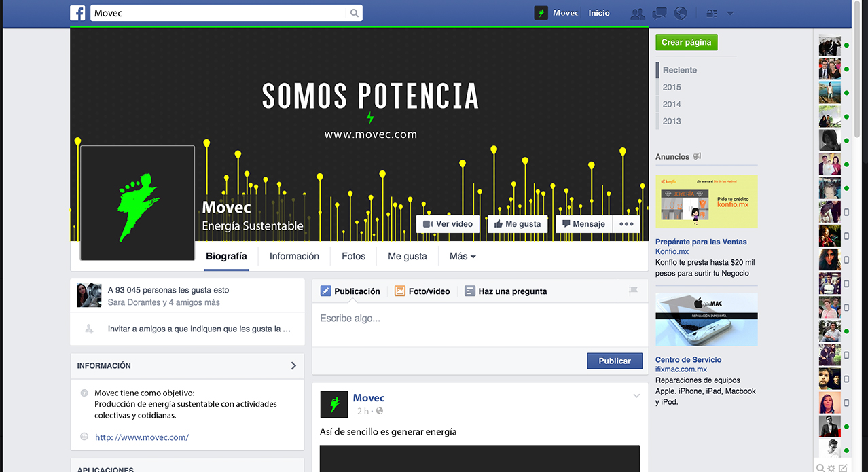Open the globe notifications icon

[x=680, y=14]
